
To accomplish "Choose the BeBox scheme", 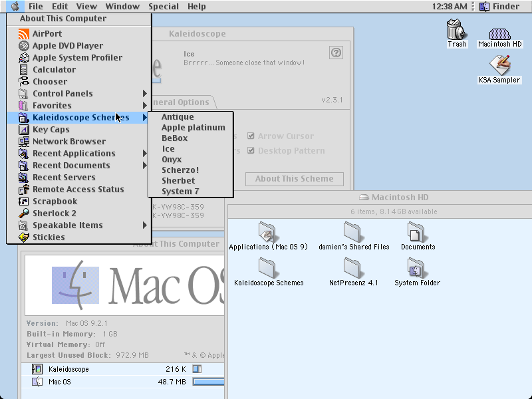I will (x=191, y=138).
